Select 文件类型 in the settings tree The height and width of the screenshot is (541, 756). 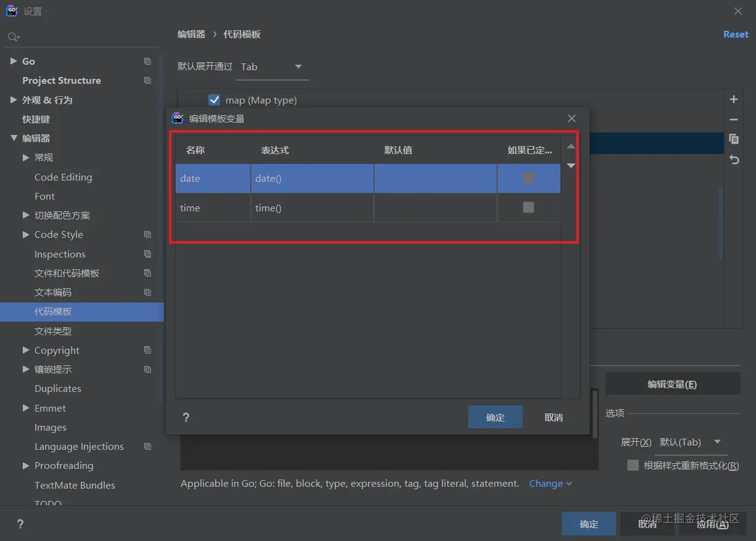pyautogui.click(x=53, y=331)
